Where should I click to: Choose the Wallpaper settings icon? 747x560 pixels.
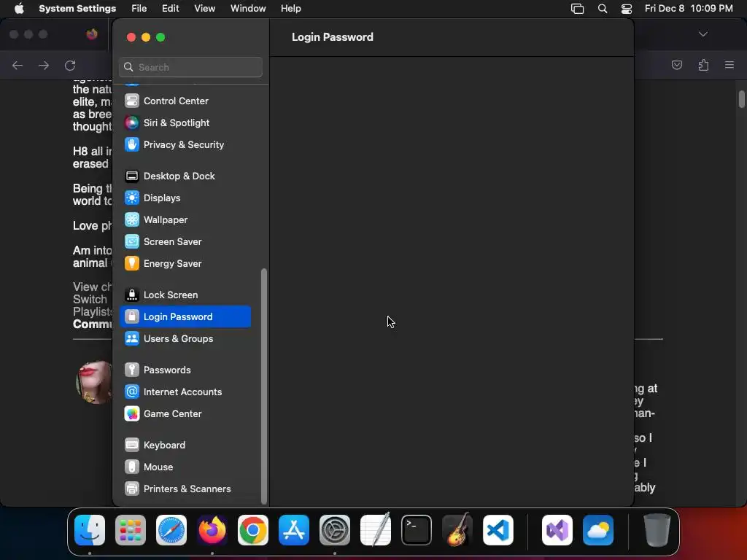(132, 220)
